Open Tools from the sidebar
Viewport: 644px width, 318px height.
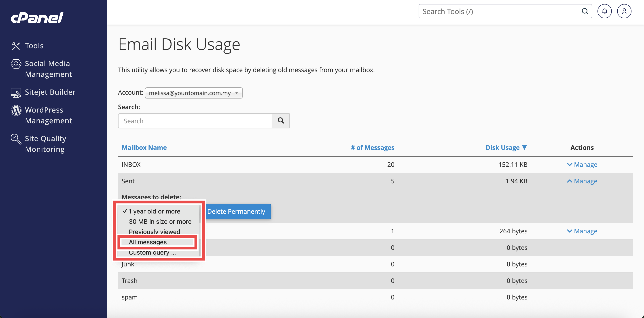coord(34,46)
